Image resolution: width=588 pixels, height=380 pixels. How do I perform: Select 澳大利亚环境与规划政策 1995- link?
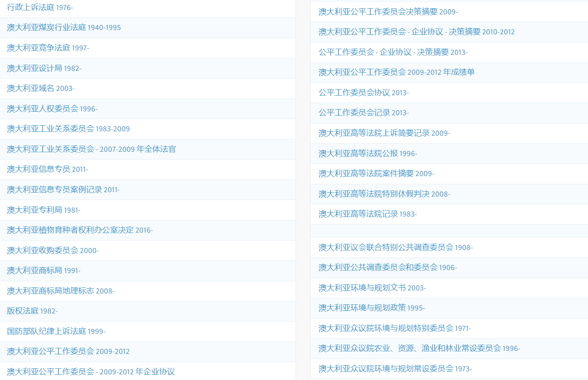click(372, 308)
